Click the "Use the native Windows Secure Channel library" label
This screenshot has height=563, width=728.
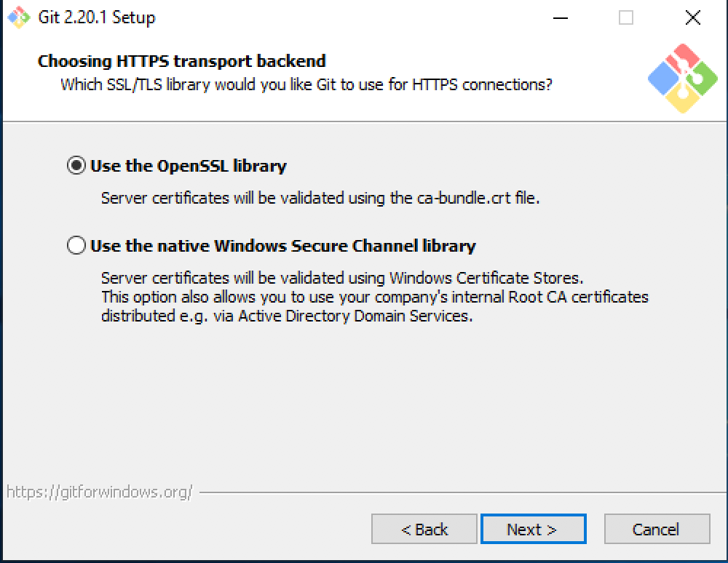point(282,246)
